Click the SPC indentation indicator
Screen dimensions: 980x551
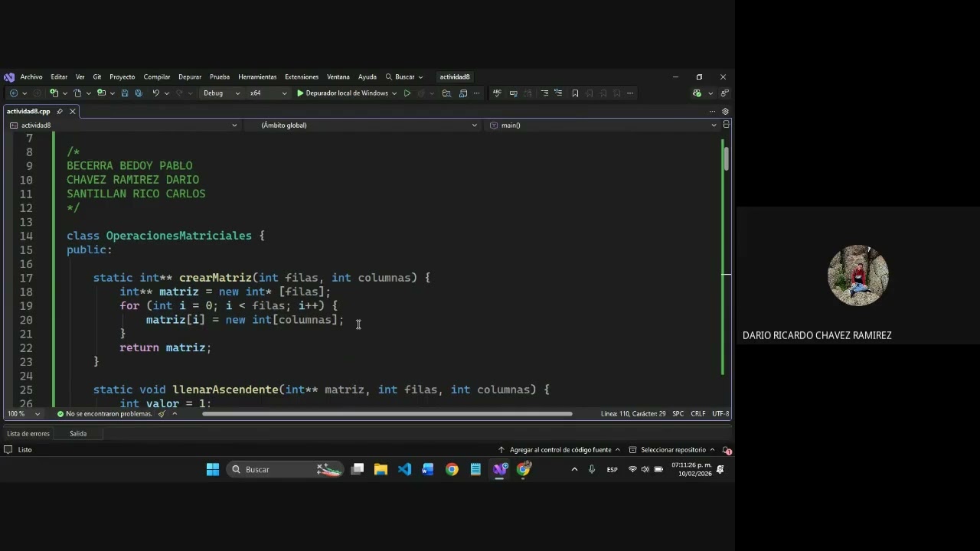pos(678,414)
